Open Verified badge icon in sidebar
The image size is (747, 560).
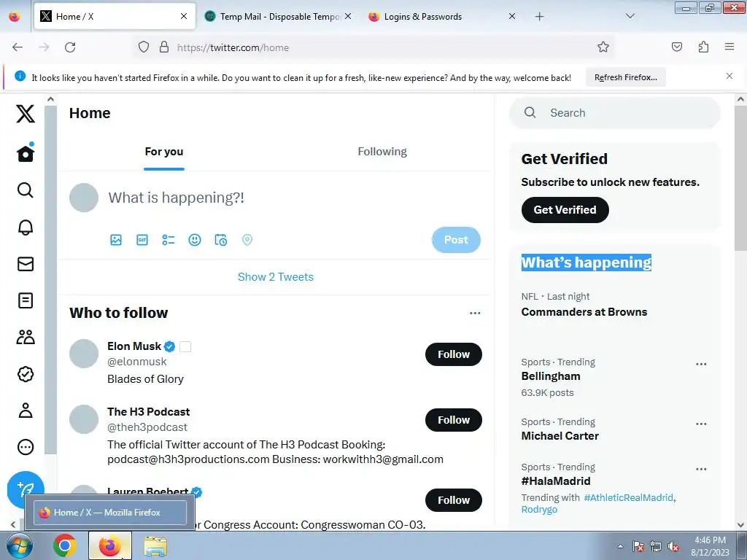point(26,374)
